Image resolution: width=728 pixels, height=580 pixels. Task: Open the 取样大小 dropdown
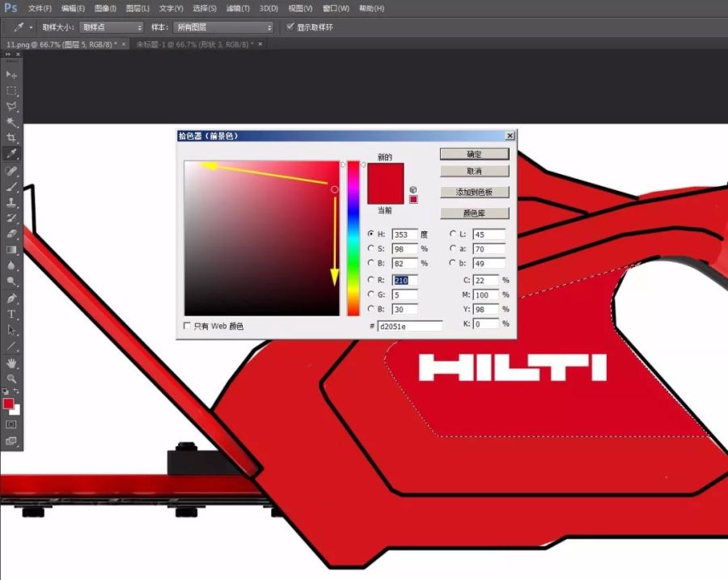point(111,27)
